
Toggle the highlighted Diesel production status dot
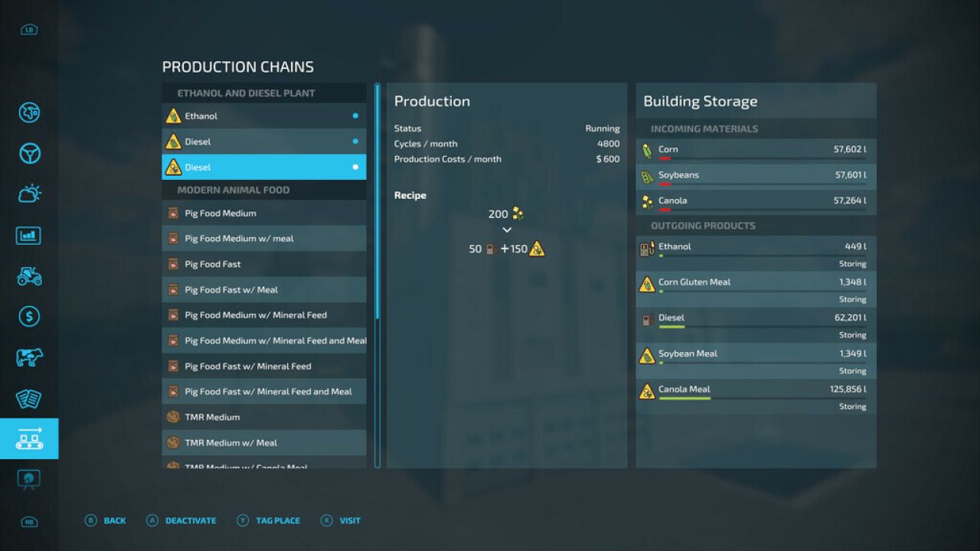pos(355,167)
